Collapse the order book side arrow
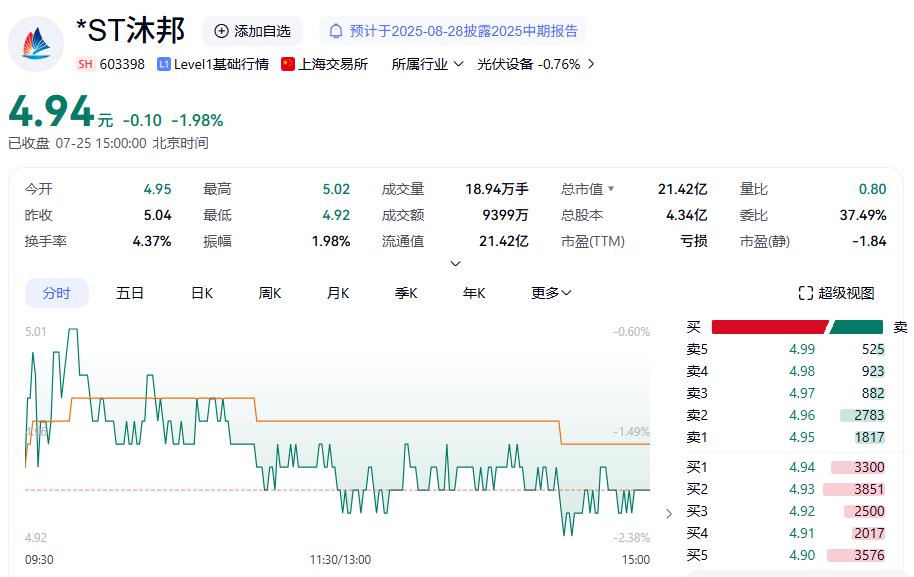The height and width of the screenshot is (577, 914). (669, 513)
